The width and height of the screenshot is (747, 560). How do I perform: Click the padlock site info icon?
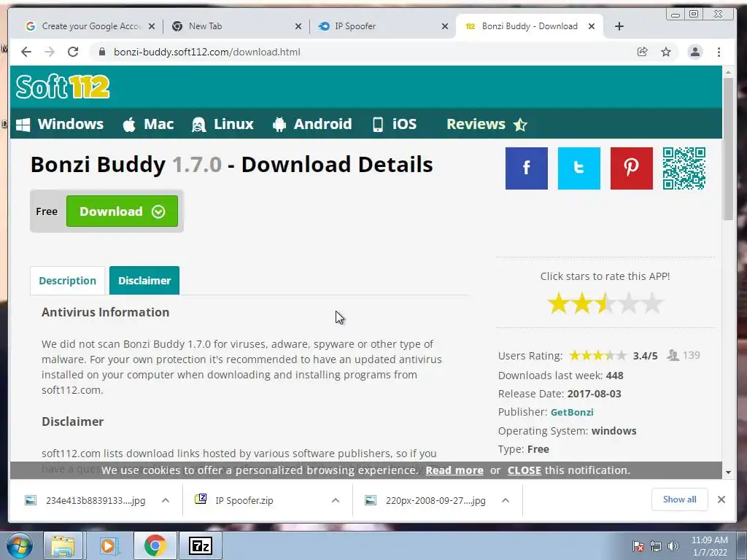pyautogui.click(x=101, y=52)
